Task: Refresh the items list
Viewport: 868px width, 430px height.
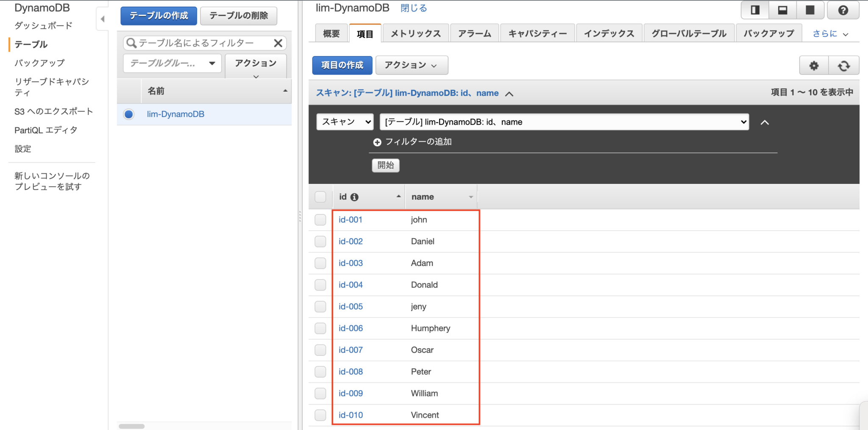Action: coord(845,65)
